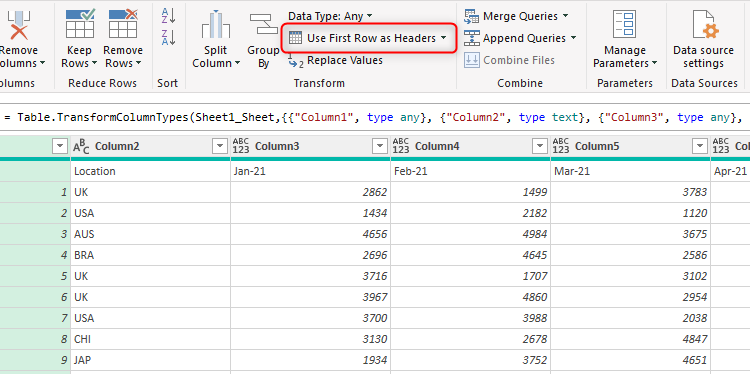The height and width of the screenshot is (374, 750).
Task: Click the value 4645
Action: pos(535,255)
